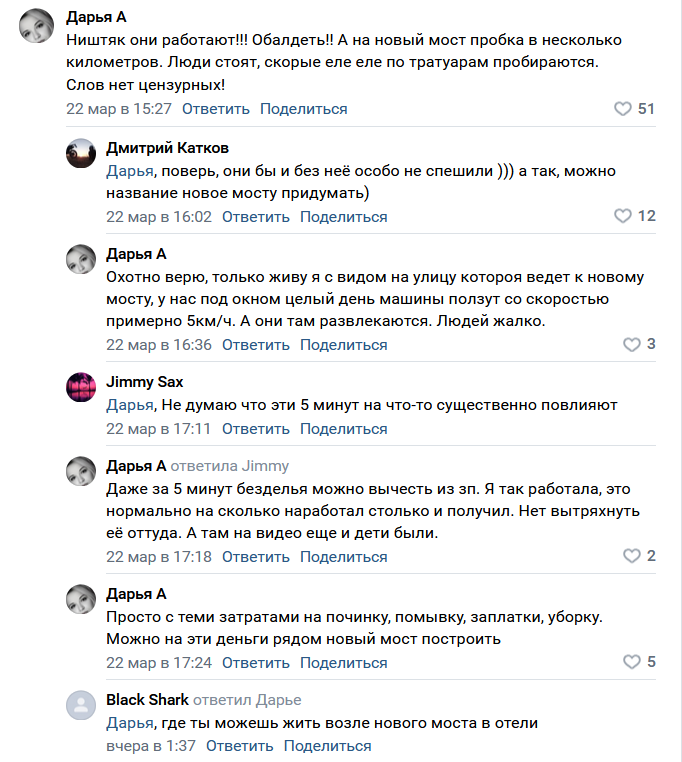Screen dimensions: 682x762
Task: Open Дмитрий Катков's profile avatar
Action: pyautogui.click(x=80, y=154)
